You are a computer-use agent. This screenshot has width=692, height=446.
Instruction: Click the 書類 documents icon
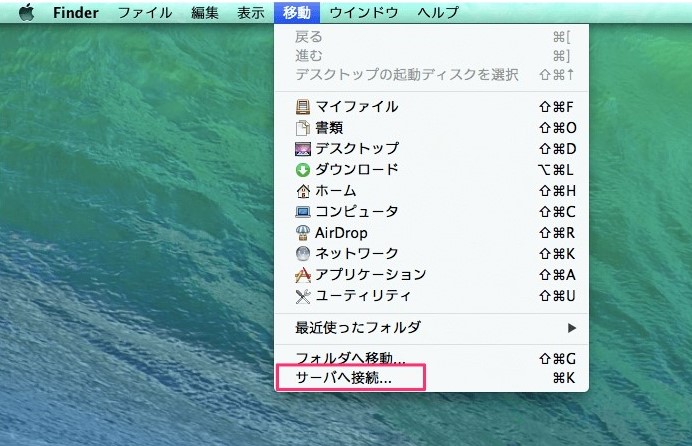(x=304, y=128)
